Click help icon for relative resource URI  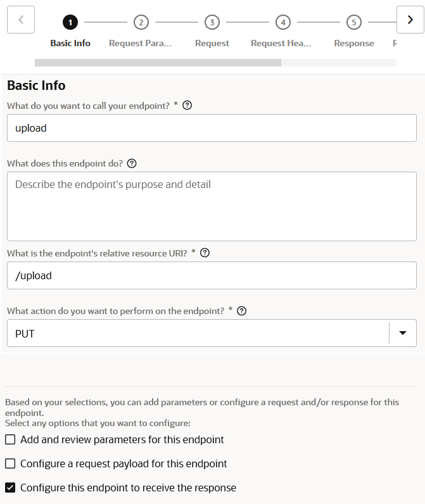pos(205,253)
